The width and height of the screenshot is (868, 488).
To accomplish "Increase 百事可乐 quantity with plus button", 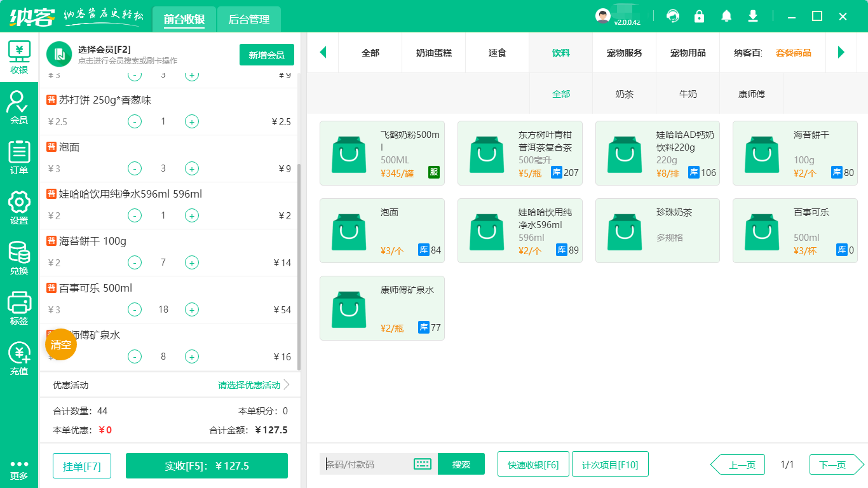I will point(191,309).
